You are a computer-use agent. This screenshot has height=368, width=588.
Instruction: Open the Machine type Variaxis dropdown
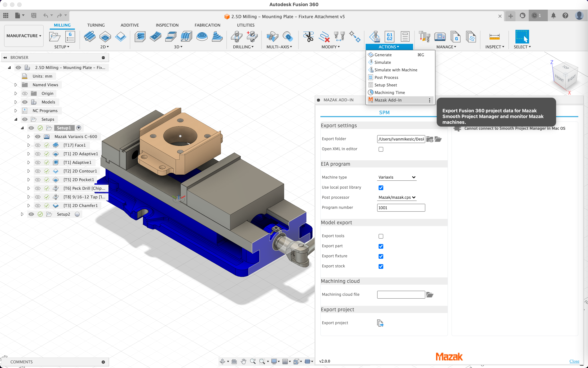(397, 177)
